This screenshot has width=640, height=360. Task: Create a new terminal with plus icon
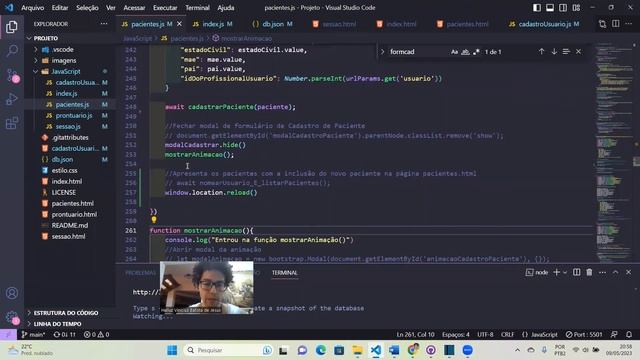point(556,272)
